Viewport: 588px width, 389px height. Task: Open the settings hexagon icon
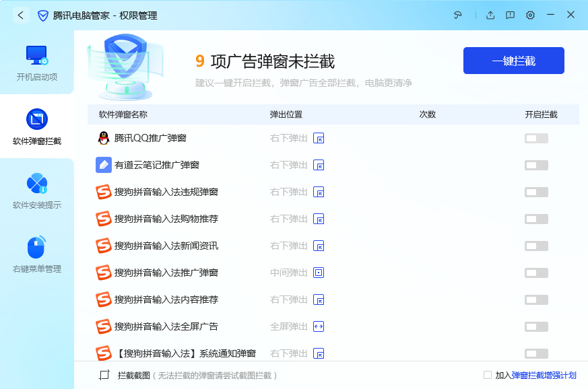click(x=530, y=15)
